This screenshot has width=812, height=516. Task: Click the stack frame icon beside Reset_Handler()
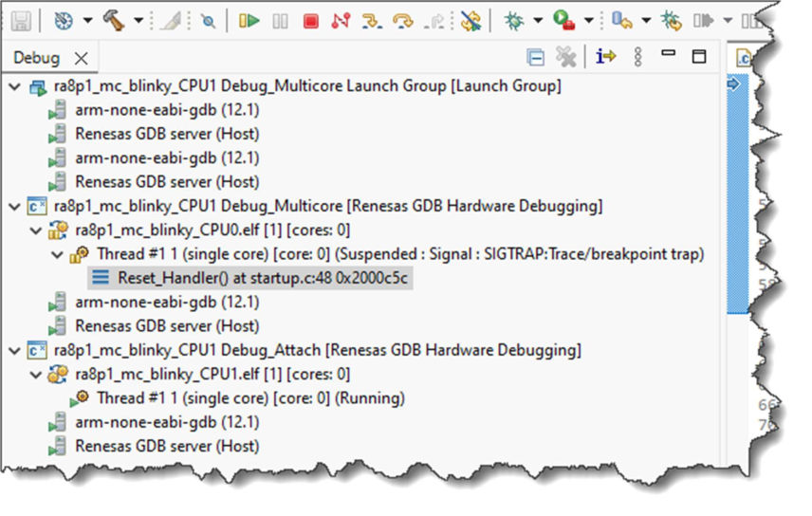[x=101, y=278]
